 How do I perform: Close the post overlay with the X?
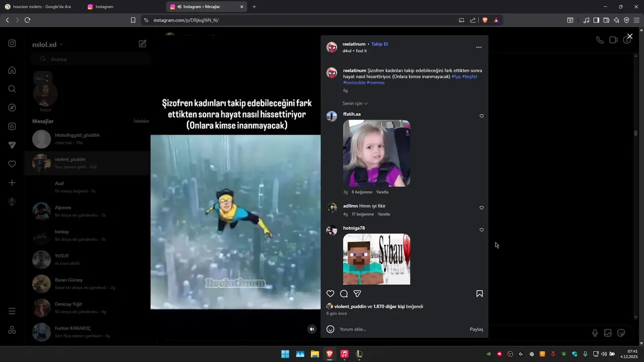pyautogui.click(x=629, y=36)
